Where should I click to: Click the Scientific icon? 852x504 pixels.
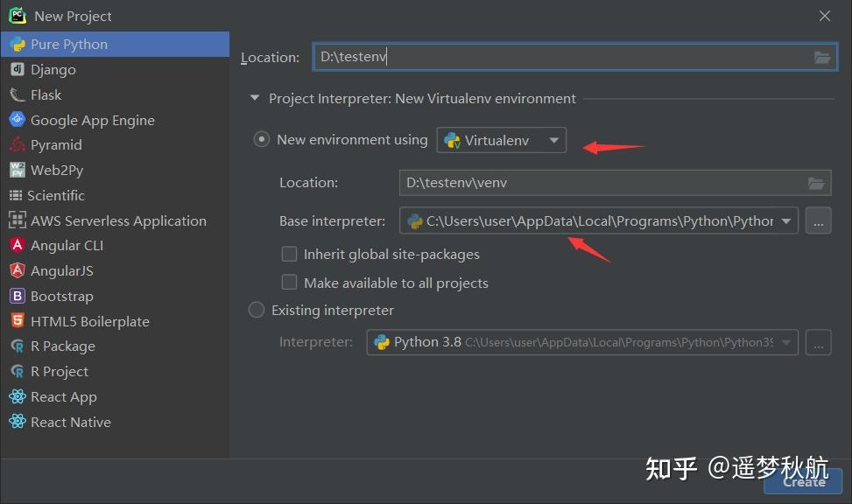(16, 195)
